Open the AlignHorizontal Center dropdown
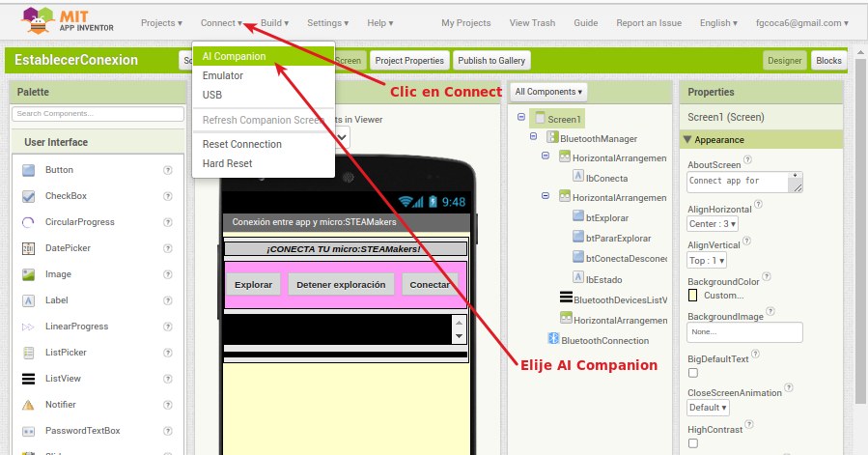The image size is (868, 455). pos(713,224)
